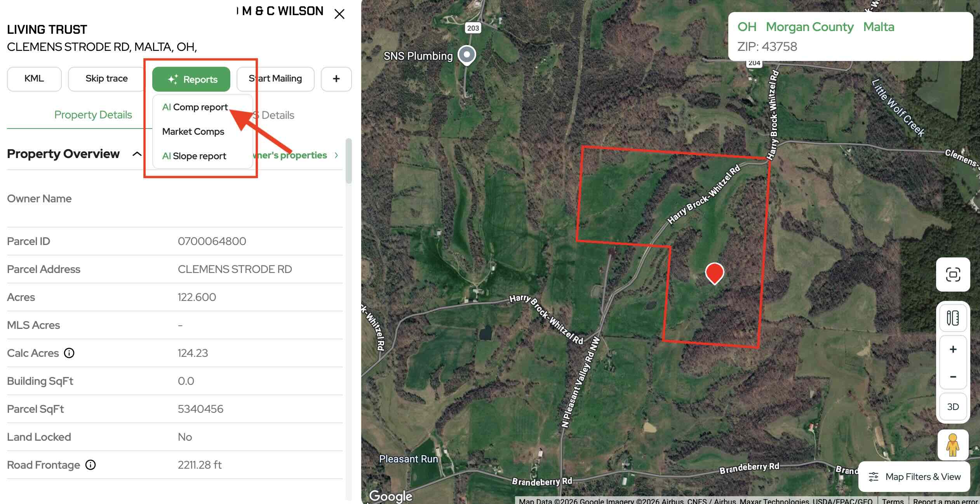Click the Morgan County breadcrumb link
This screenshot has width=980, height=504.
[809, 27]
